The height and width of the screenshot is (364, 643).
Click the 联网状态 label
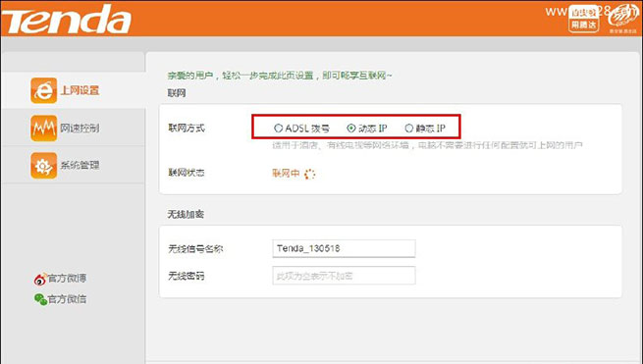[187, 173]
